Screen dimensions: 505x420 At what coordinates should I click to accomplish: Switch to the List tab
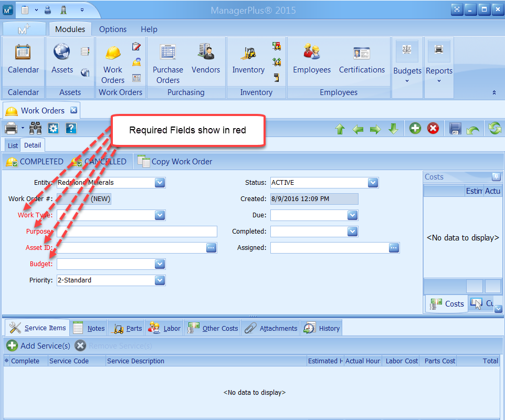(x=13, y=145)
